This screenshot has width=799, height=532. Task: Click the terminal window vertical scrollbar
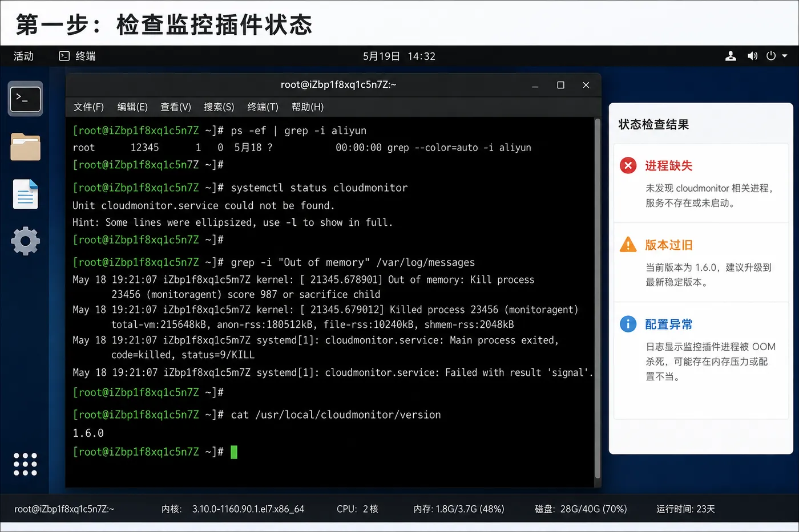point(598,299)
